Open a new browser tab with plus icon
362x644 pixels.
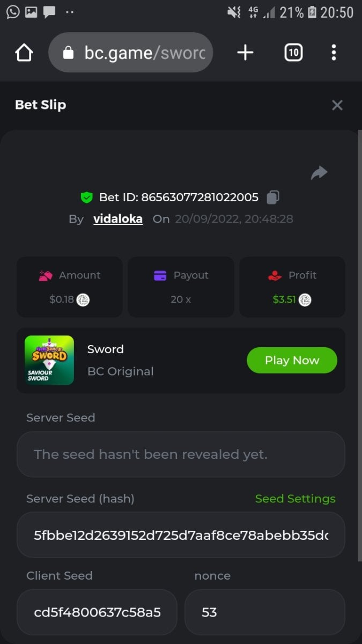point(245,53)
